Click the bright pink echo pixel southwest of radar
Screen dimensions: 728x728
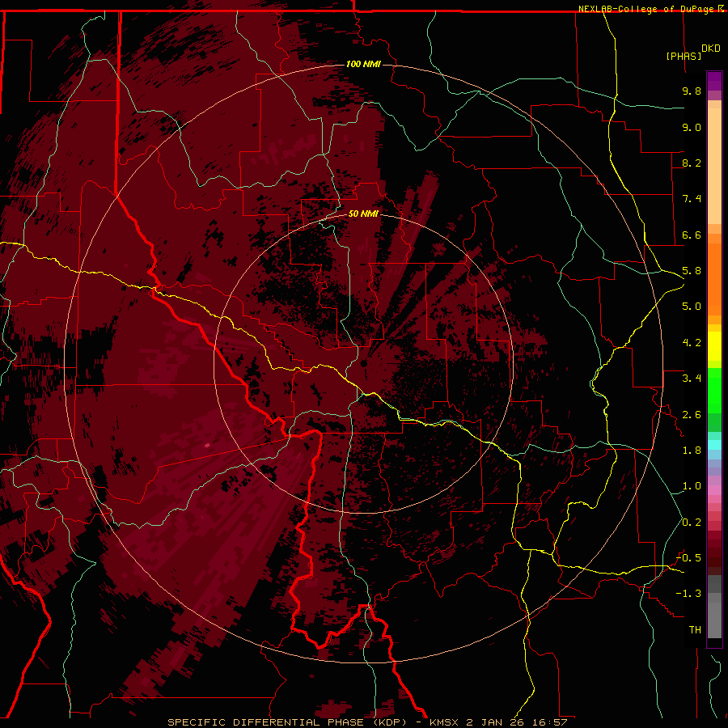point(207,445)
